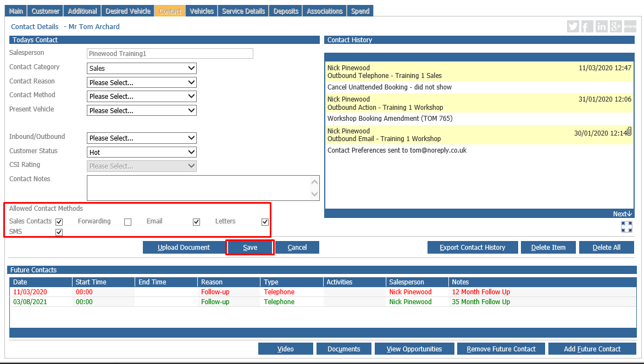The image size is (644, 364).
Task: Click the '35 Month Follow Up' note
Action: click(481, 301)
